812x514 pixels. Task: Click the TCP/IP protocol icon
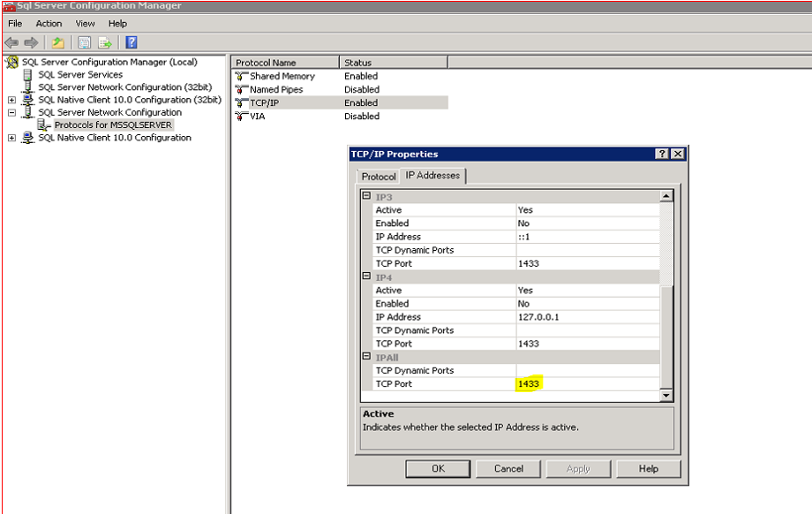241,103
